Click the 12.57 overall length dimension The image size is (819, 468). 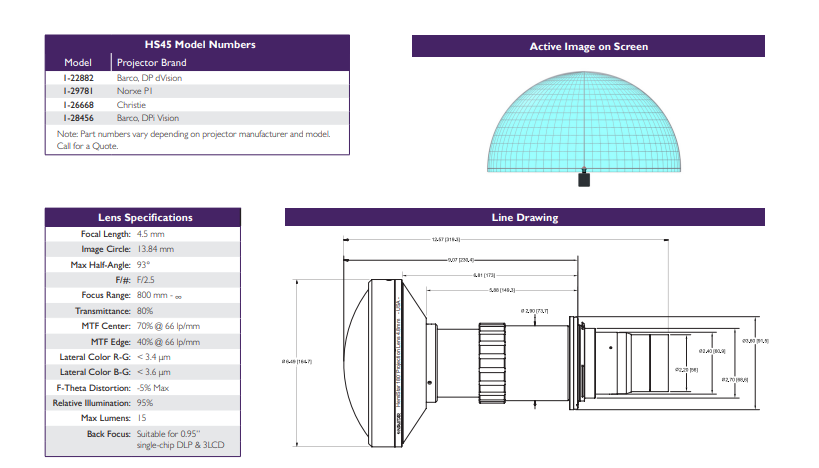[446, 240]
